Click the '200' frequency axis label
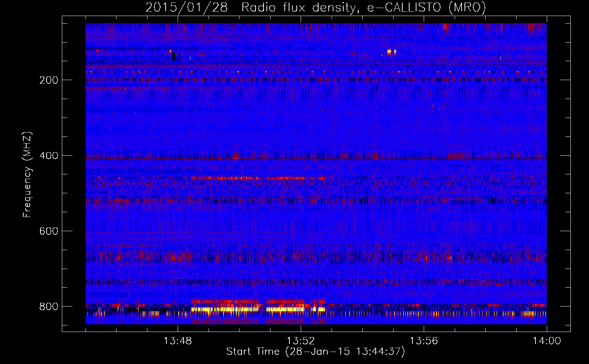Image resolution: width=589 pixels, height=364 pixels. [49, 80]
